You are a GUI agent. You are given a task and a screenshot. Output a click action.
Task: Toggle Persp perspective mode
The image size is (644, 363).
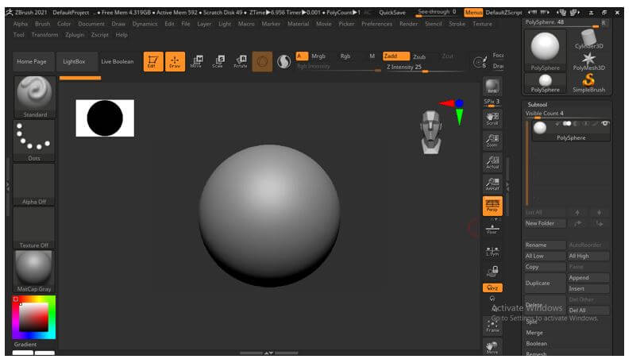click(492, 206)
